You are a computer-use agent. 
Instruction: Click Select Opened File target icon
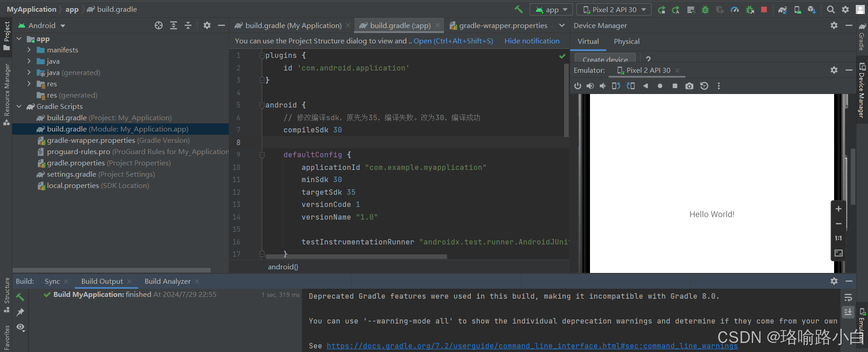(x=159, y=26)
